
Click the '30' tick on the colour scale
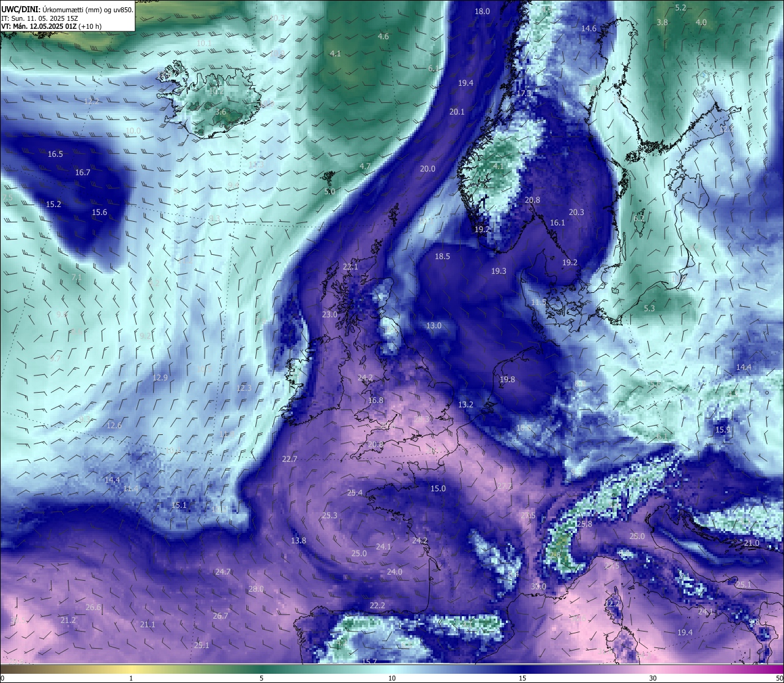(x=653, y=677)
